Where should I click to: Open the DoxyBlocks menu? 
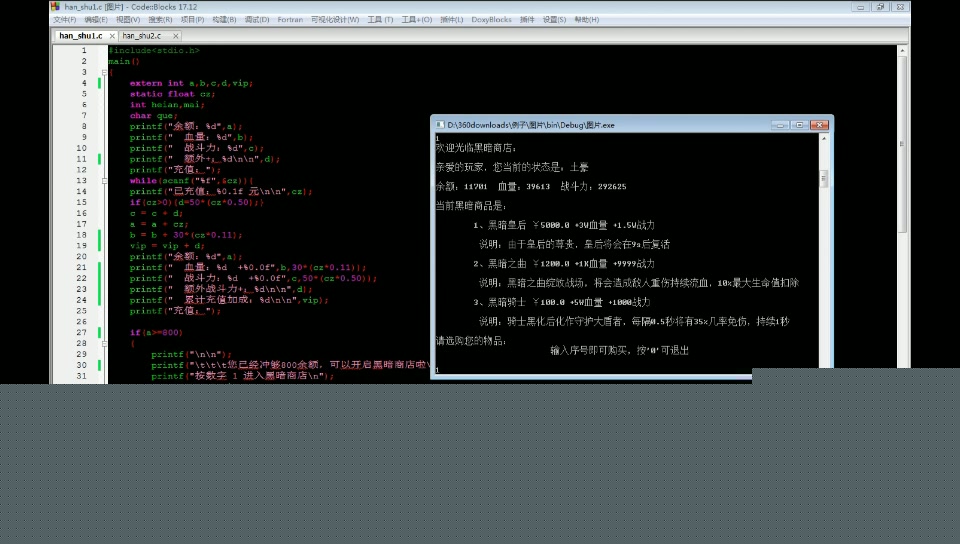491,19
